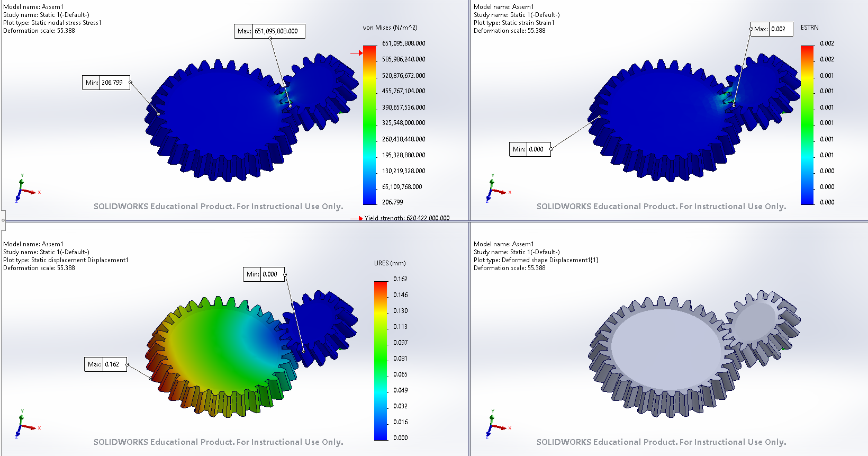This screenshot has height=456, width=868.
Task: Select the displacement Min 0.000 callout
Action: pyautogui.click(x=264, y=274)
